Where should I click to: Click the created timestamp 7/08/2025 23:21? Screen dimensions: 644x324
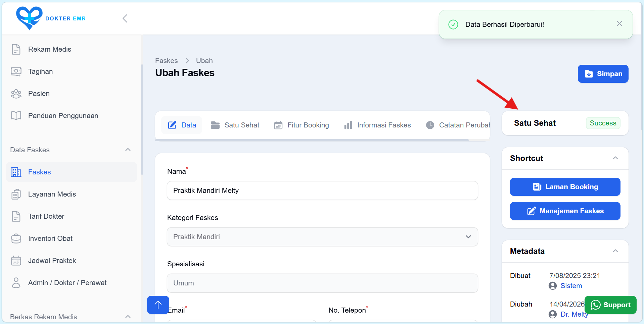574,276
